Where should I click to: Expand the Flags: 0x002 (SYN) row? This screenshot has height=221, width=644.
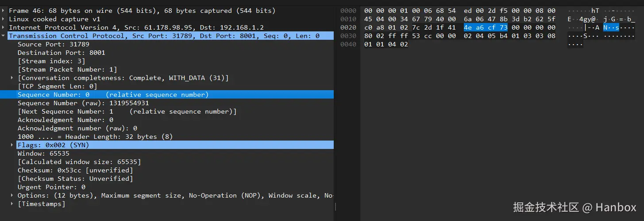[x=12, y=145]
